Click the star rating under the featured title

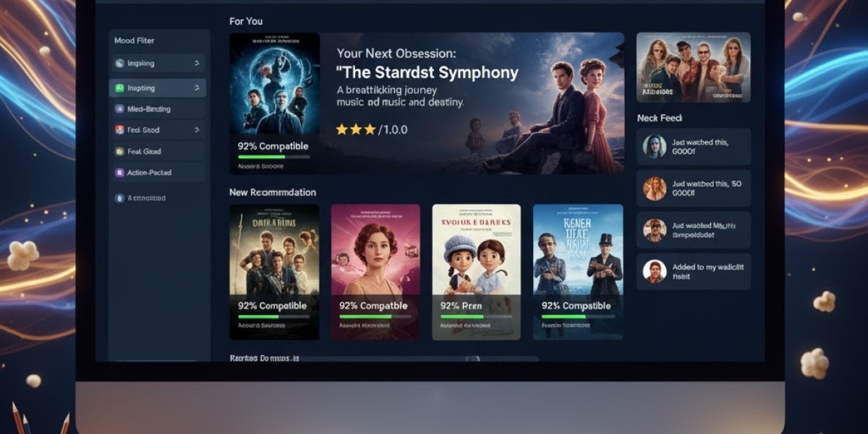(x=356, y=129)
